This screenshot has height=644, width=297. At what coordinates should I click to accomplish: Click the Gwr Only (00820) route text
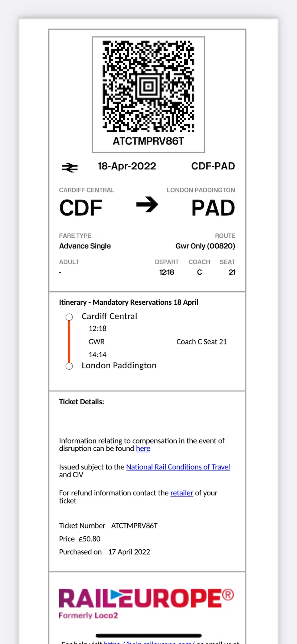(205, 246)
